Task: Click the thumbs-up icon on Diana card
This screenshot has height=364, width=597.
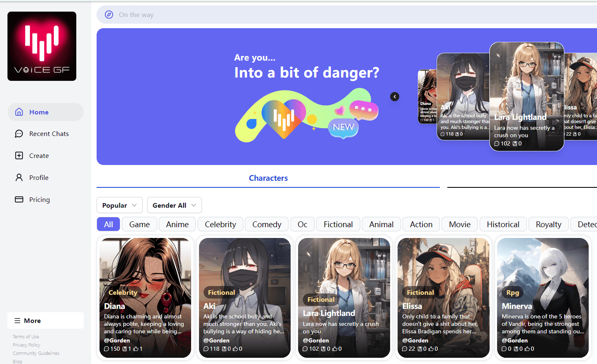Action: click(136, 349)
